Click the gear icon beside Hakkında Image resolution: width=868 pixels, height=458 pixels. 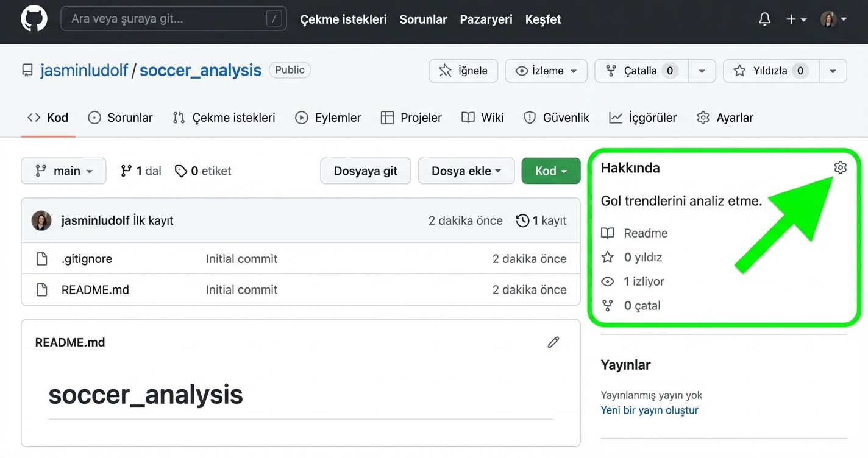pos(840,167)
